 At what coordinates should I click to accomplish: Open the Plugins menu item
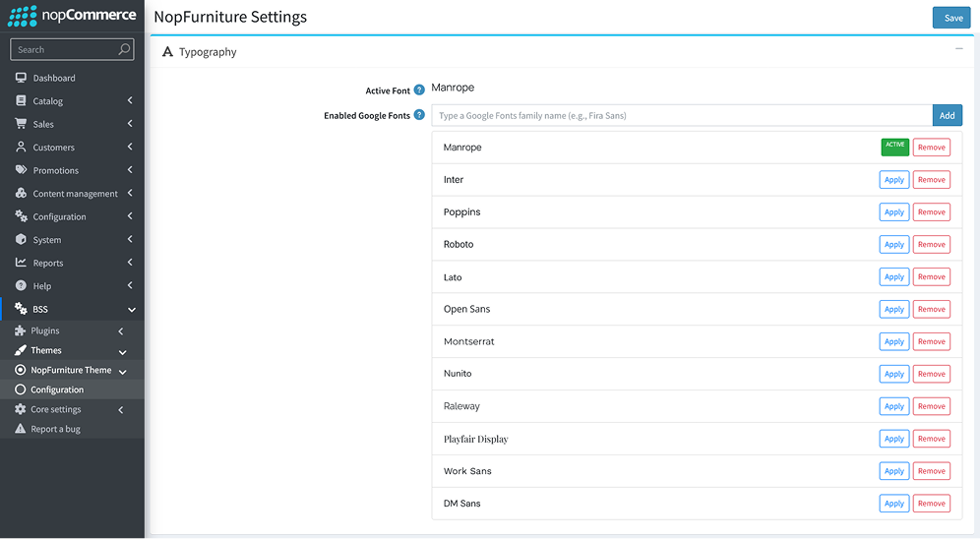click(x=72, y=330)
